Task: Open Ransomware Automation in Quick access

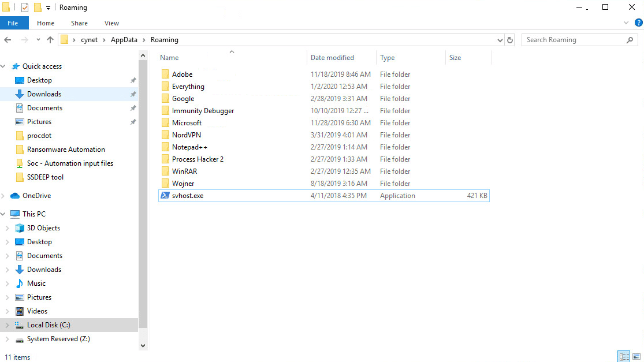Action: [66, 150]
